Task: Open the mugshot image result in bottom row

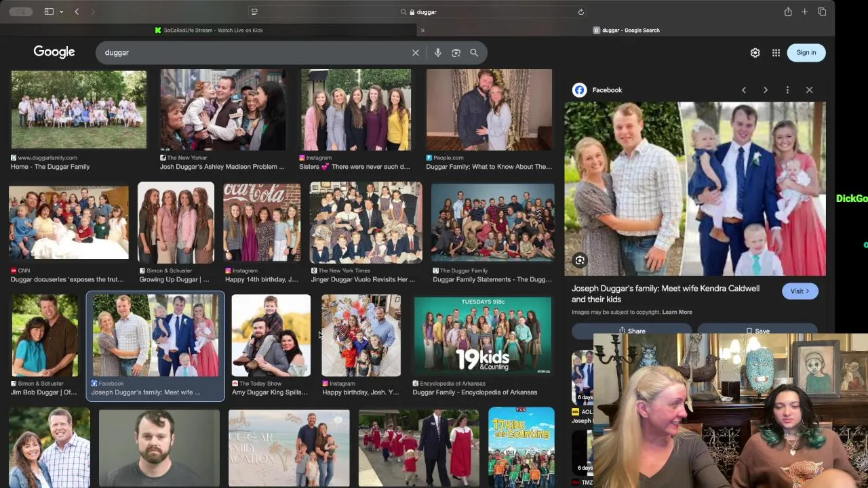Action: point(159,448)
